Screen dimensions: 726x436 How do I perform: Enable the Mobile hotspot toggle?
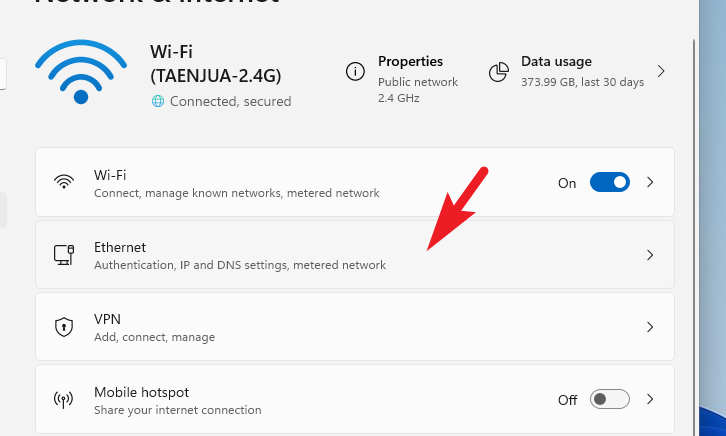click(609, 399)
